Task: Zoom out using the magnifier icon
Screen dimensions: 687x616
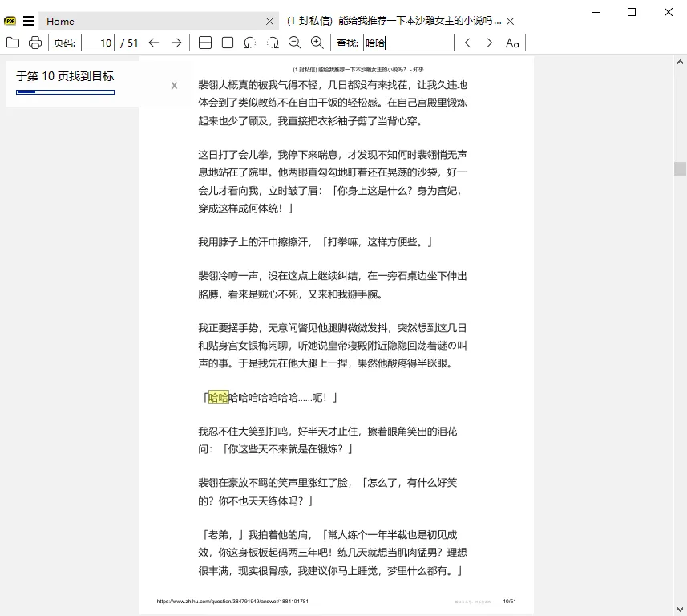Action: (x=295, y=43)
